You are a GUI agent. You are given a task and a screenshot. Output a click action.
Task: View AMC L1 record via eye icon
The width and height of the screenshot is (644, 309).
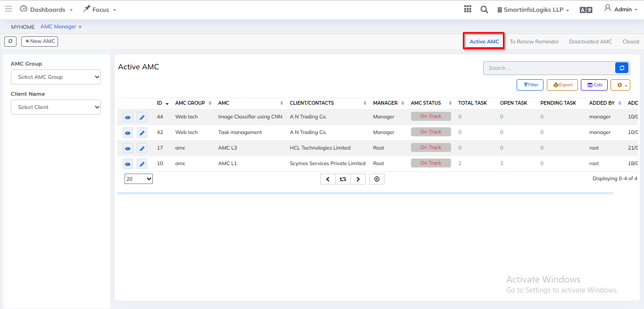point(127,164)
